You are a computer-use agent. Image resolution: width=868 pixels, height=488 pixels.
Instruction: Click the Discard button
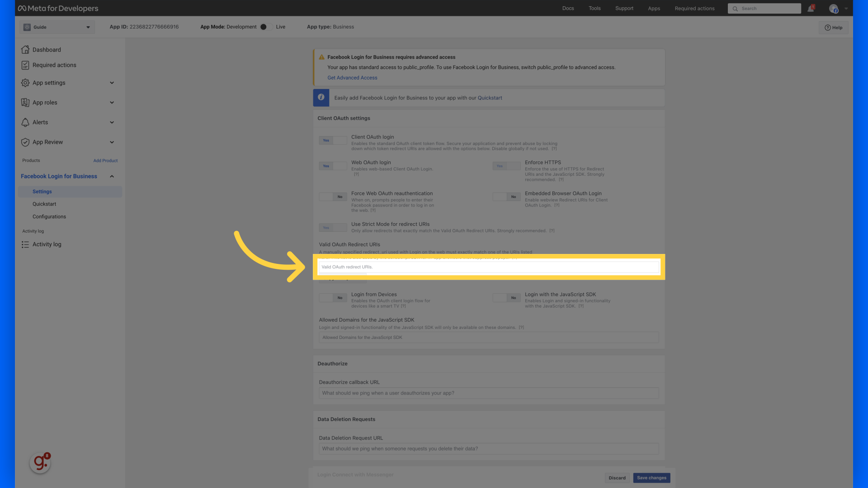(617, 478)
